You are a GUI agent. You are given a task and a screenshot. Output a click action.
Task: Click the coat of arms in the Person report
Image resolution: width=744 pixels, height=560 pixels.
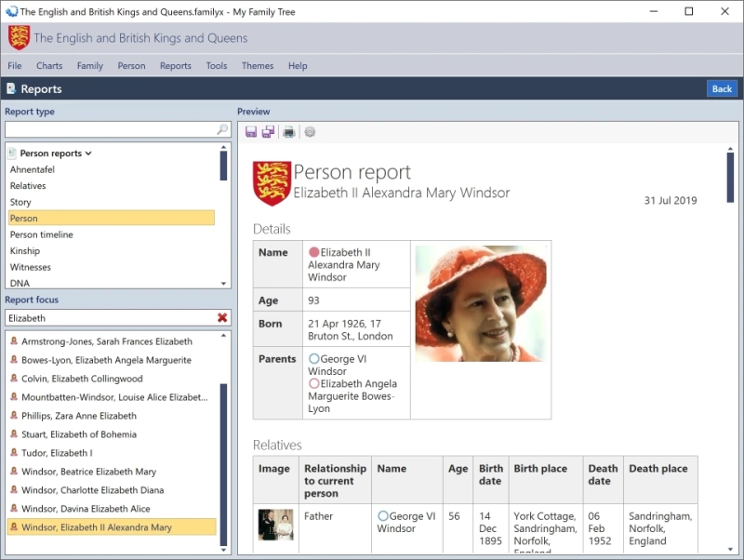coord(272,183)
